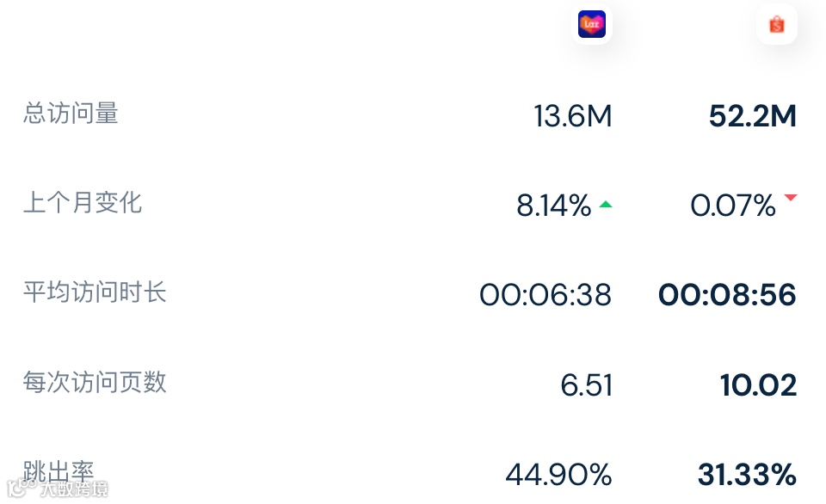The width and height of the screenshot is (826, 504).
Task: Click Lazada pages per visit 6.51
Action: point(586,385)
